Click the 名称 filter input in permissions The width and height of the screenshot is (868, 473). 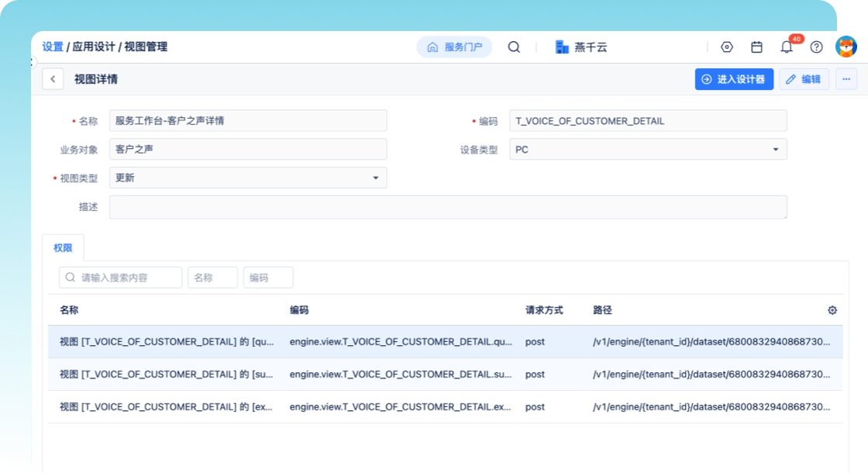[212, 278]
